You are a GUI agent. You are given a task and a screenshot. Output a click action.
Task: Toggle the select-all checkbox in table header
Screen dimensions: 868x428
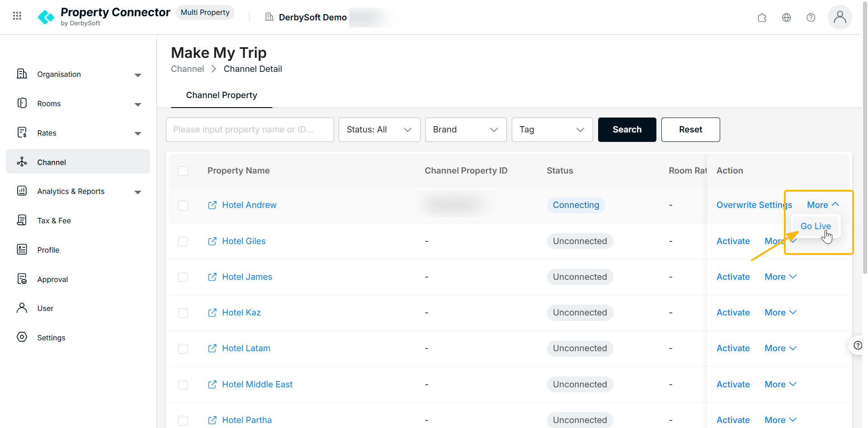(183, 171)
